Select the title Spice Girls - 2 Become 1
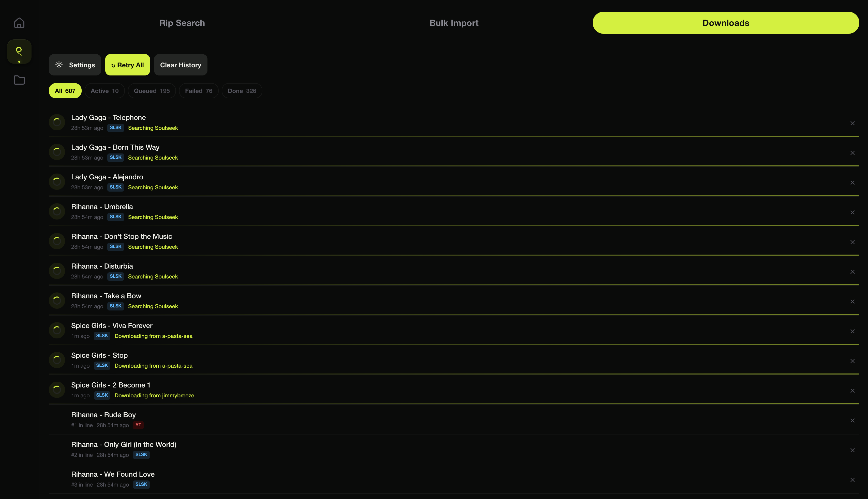Viewport: 868px width, 499px height. (111, 385)
